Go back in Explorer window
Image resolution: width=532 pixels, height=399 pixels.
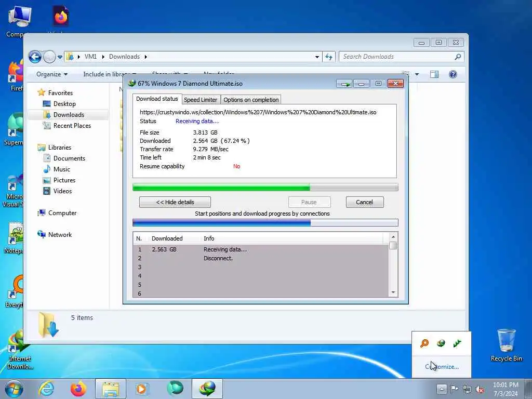pos(35,57)
